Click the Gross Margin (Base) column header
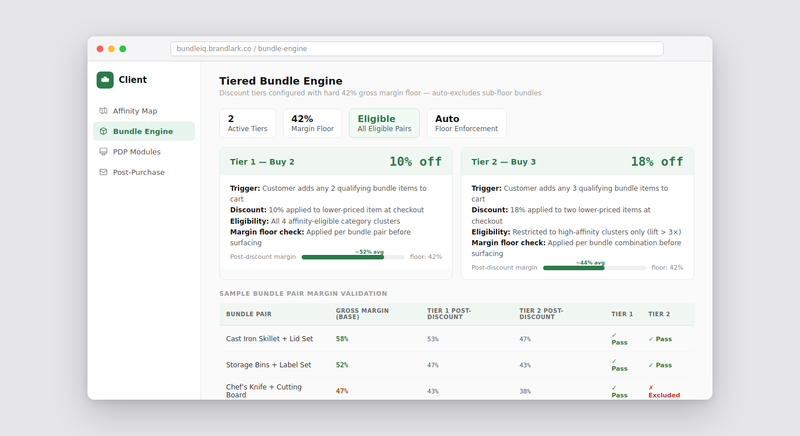This screenshot has width=800, height=436. pos(362,314)
